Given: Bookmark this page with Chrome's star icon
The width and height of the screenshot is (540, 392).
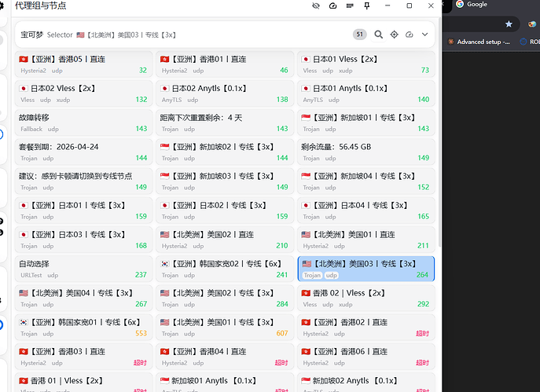Looking at the screenshot, I should click(x=509, y=24).
